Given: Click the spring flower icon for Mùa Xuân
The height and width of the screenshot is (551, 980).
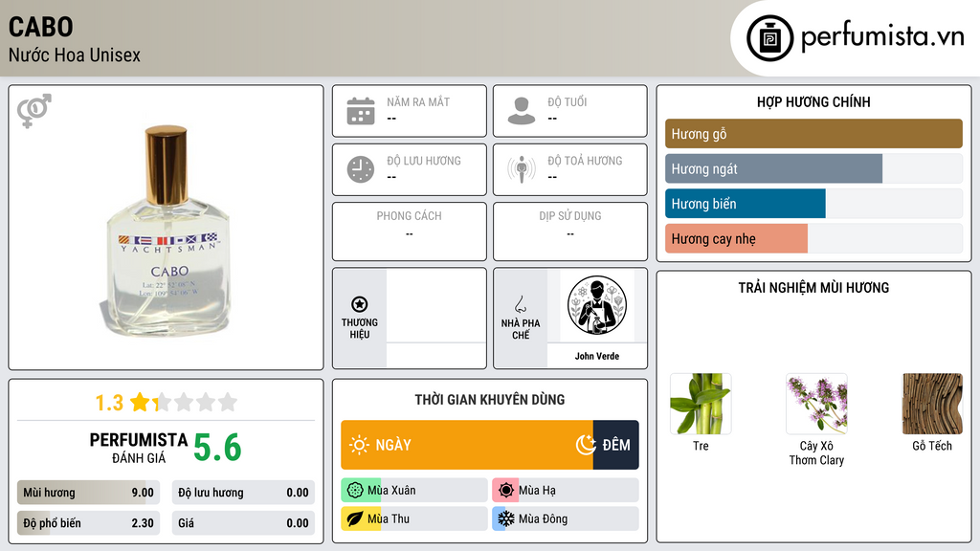Looking at the screenshot, I should coord(355,491).
